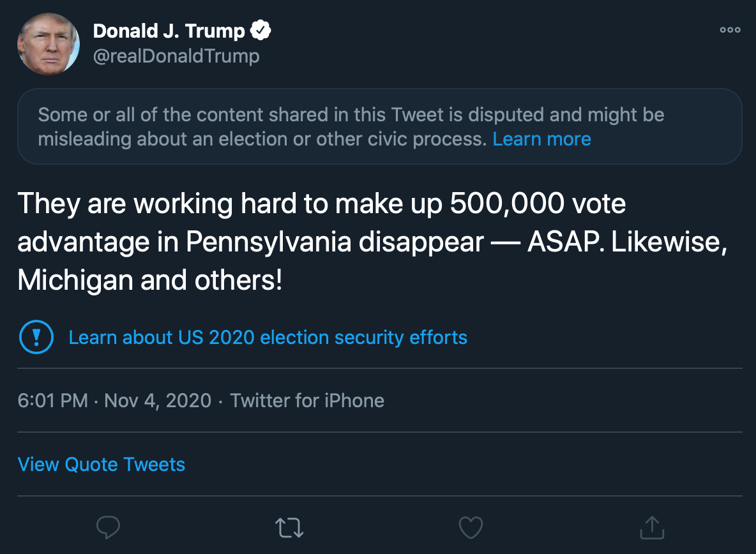The width and height of the screenshot is (756, 554).
Task: Click the Twitter for iPhone source label
Action: 307,401
